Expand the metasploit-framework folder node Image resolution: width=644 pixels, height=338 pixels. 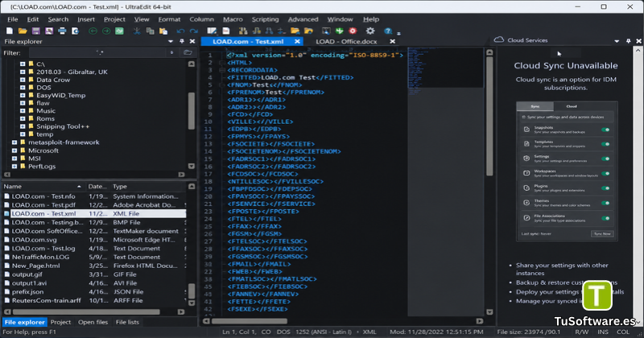coord(14,142)
